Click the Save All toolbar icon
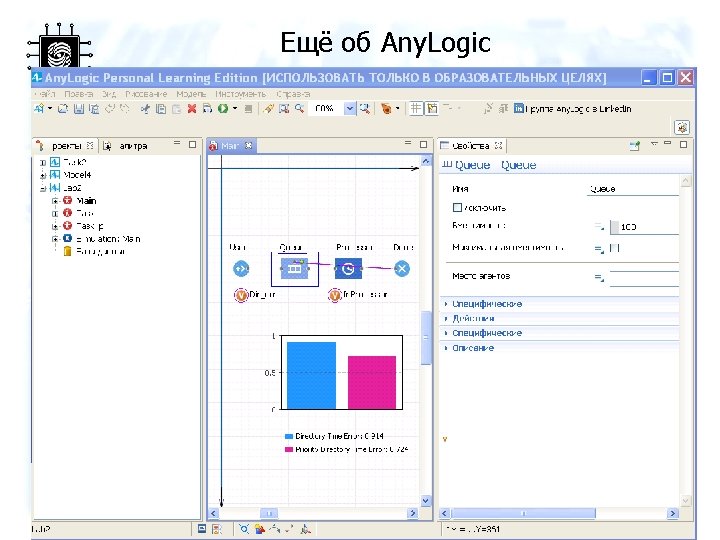The image size is (720, 540). (x=94, y=109)
